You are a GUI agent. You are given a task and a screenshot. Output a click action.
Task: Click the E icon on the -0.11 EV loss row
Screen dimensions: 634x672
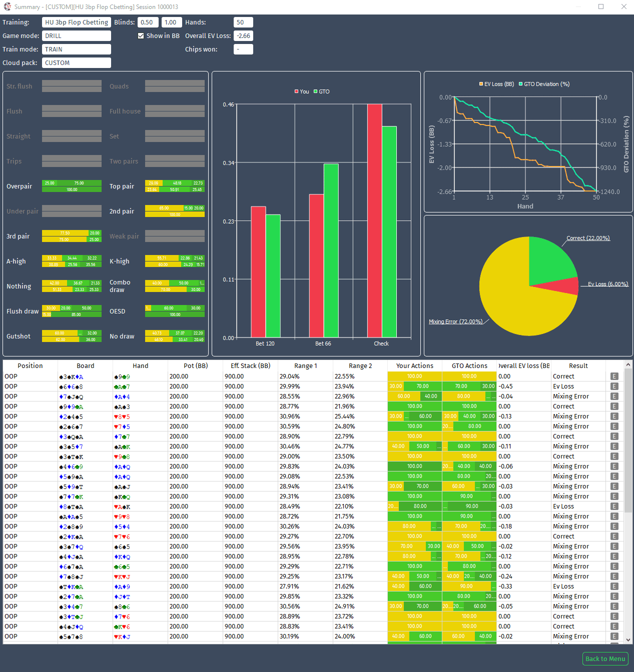pos(614,446)
